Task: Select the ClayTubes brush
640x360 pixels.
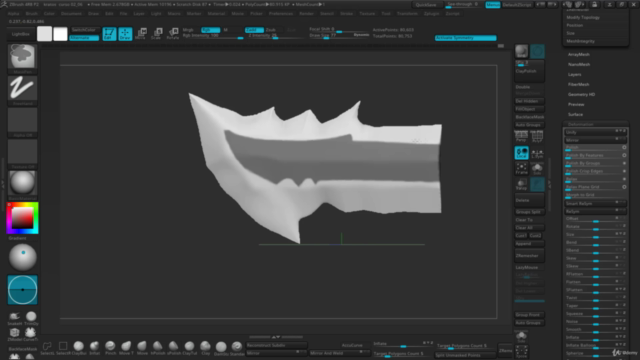Action: [189, 348]
